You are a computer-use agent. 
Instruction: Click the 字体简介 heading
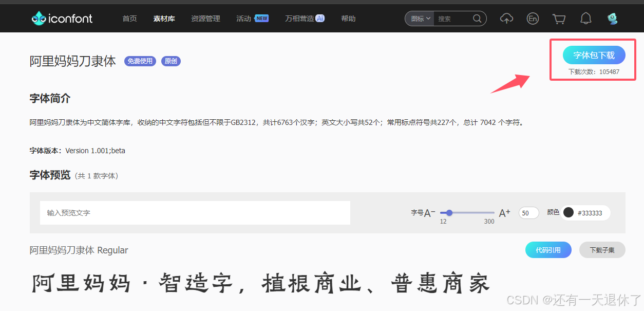(50, 99)
